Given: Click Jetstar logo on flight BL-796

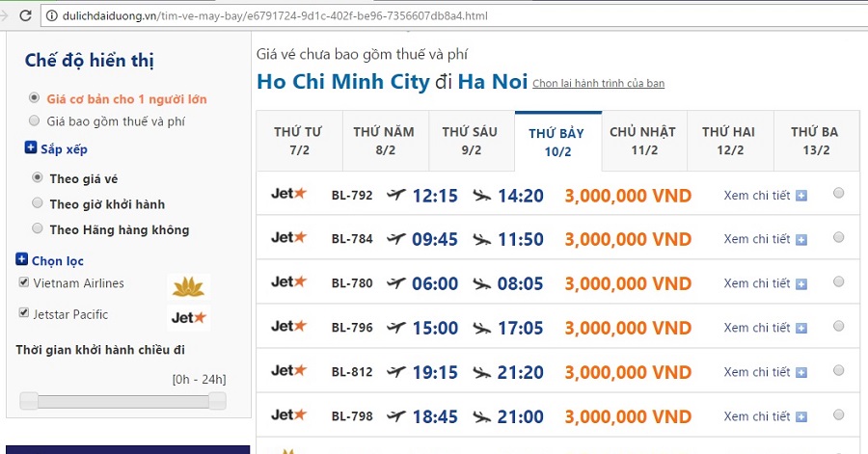Looking at the screenshot, I should tap(288, 326).
